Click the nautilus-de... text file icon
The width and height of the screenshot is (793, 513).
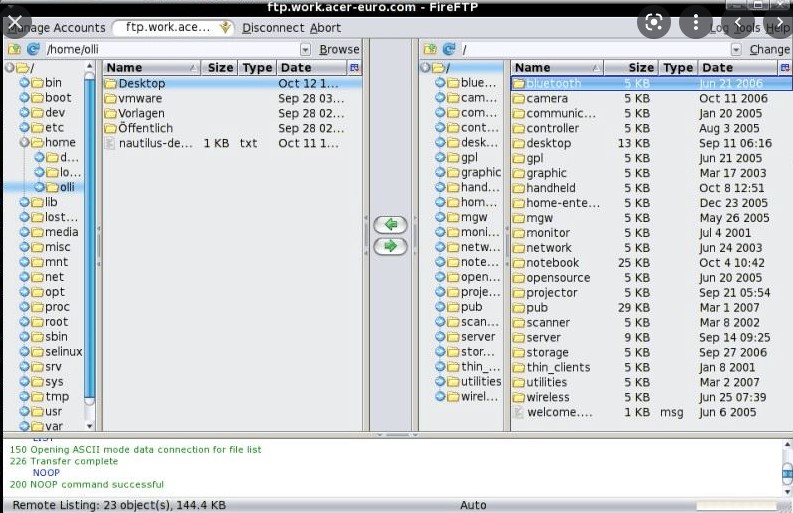pos(109,143)
